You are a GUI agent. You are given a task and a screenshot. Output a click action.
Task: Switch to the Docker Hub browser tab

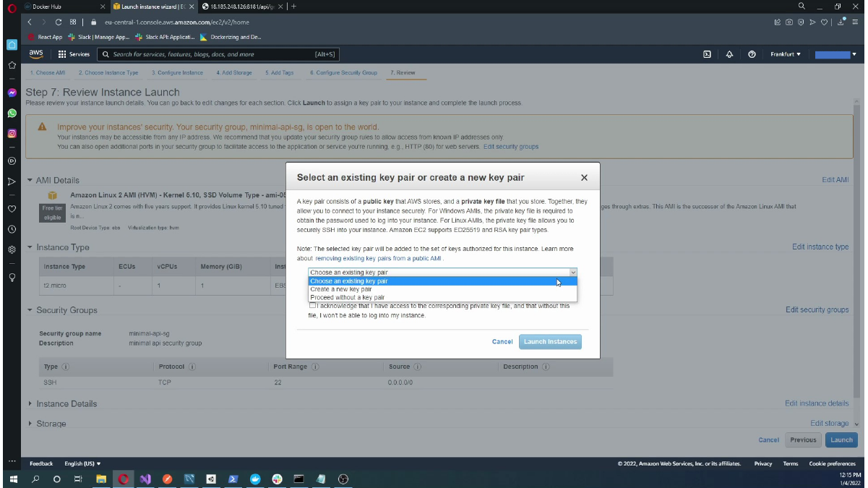[64, 7]
